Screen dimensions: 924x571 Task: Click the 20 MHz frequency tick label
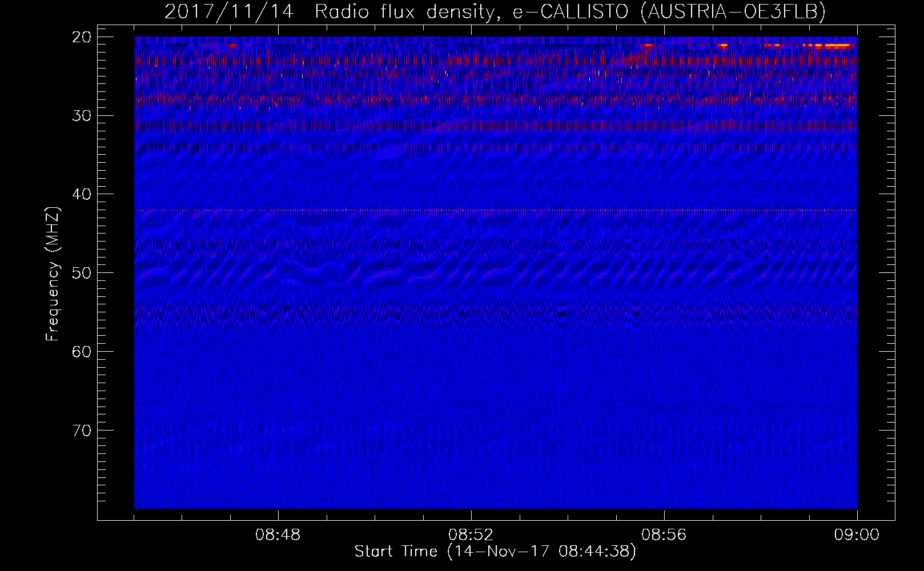pyautogui.click(x=82, y=37)
